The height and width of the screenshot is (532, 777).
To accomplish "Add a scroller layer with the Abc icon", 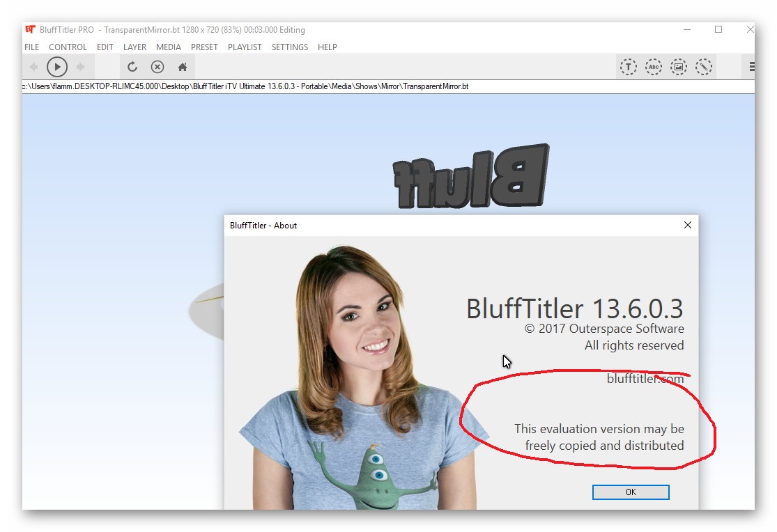I will pyautogui.click(x=654, y=67).
